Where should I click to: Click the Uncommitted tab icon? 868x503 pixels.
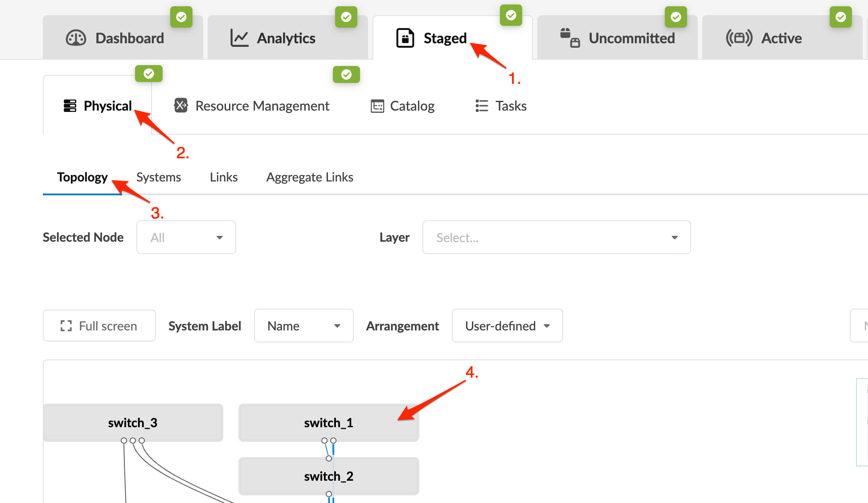coord(570,38)
